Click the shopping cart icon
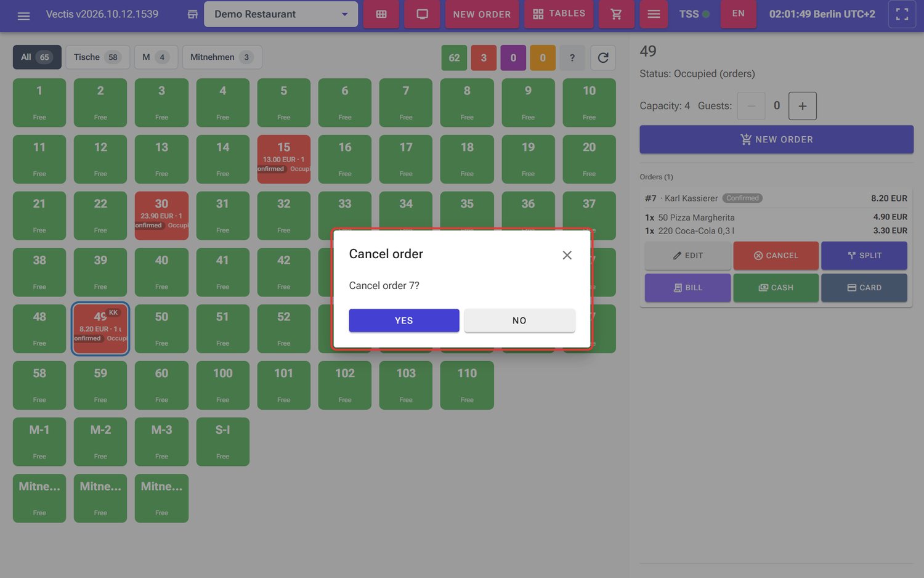The image size is (924, 578). [616, 14]
